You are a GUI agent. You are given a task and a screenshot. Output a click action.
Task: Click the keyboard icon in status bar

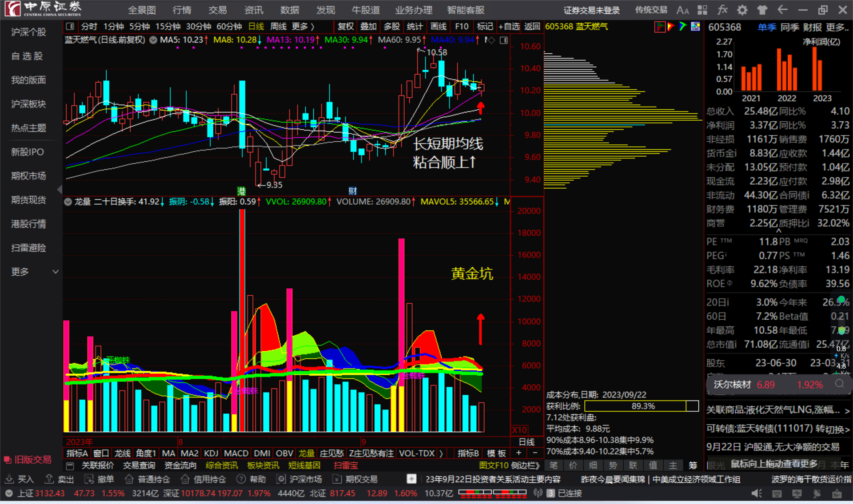pyautogui.click(x=777, y=493)
